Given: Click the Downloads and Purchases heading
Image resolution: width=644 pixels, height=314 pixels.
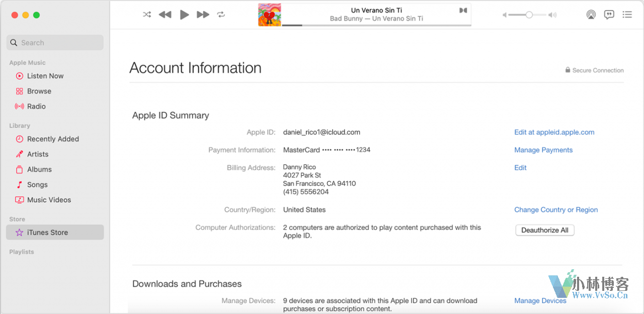Looking at the screenshot, I should 187,284.
